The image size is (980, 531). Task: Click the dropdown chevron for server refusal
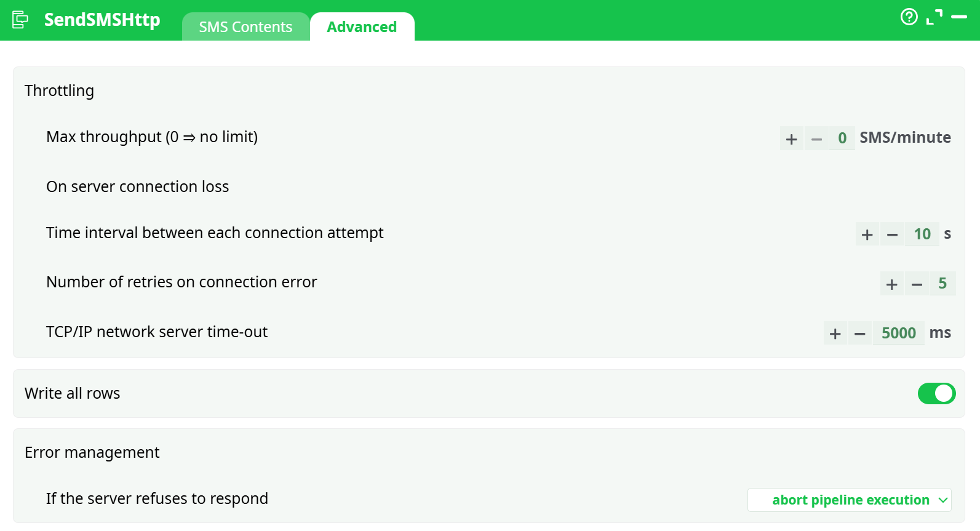[943, 500]
